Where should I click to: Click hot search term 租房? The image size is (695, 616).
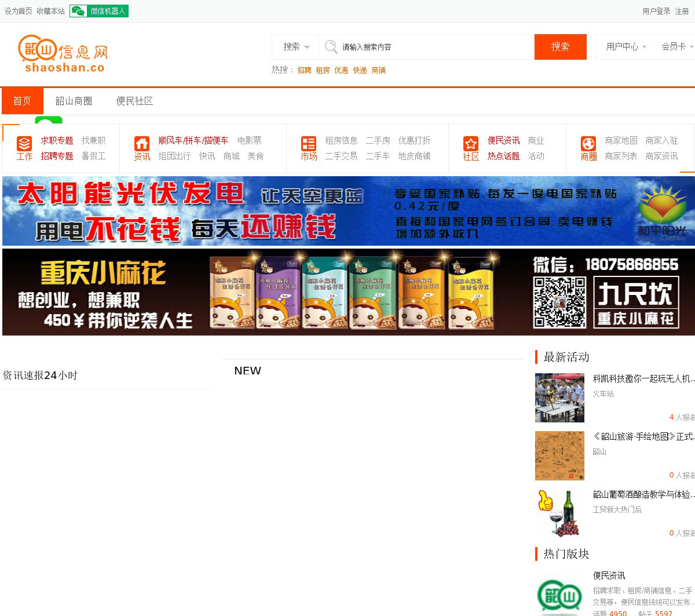click(323, 70)
